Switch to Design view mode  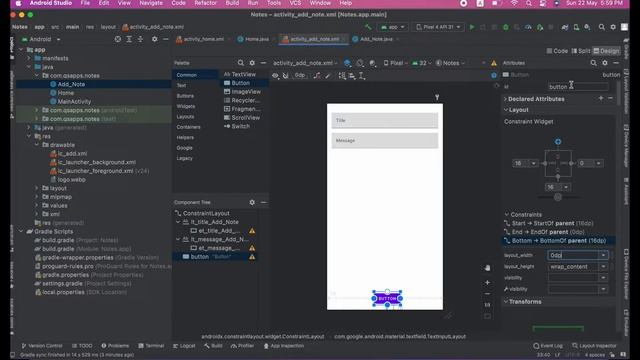tap(606, 51)
